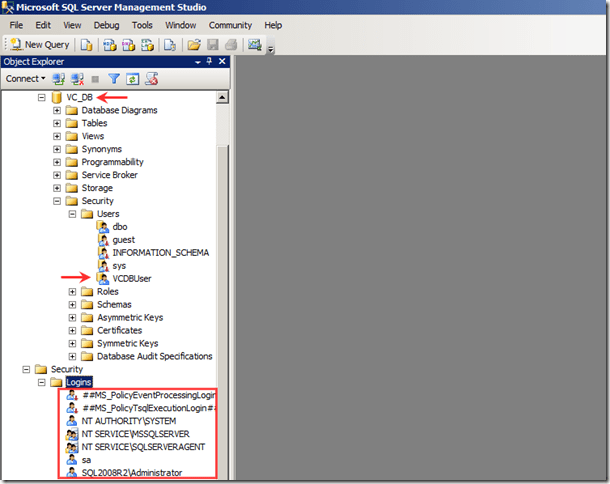
Task: Select the VCDBUser user icon
Action: [102, 279]
